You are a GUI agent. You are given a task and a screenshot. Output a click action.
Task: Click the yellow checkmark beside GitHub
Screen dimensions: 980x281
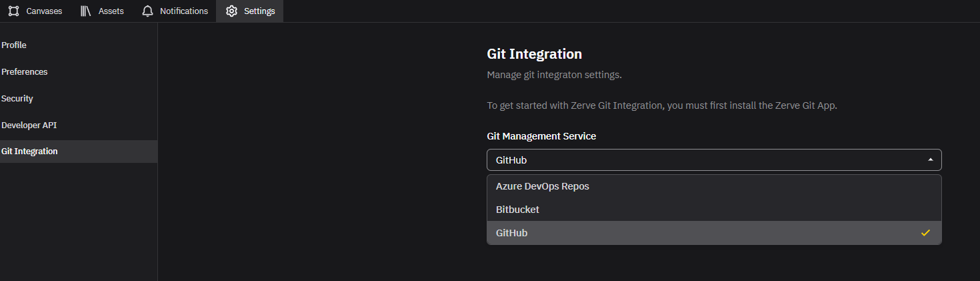pyautogui.click(x=925, y=233)
